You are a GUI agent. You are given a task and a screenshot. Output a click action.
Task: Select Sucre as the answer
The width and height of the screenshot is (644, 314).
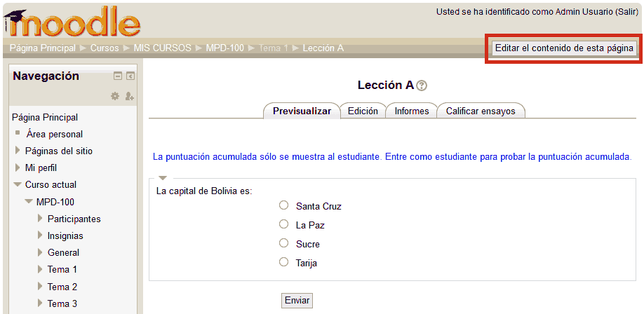click(x=283, y=243)
